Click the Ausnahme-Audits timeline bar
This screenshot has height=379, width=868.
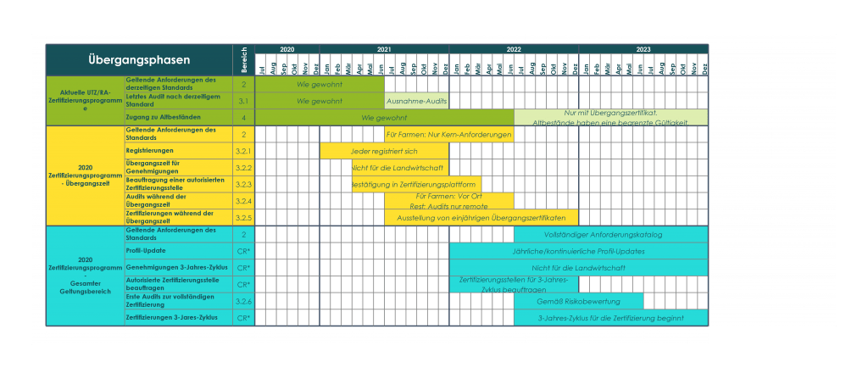(x=416, y=101)
